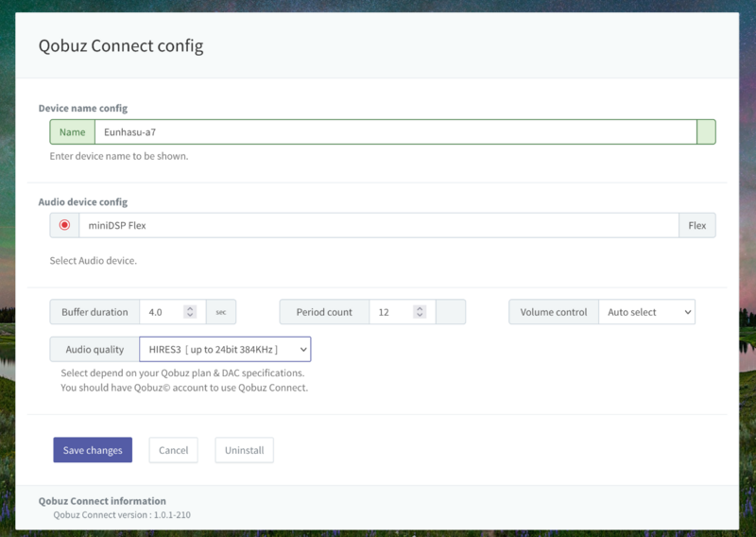Image resolution: width=756 pixels, height=537 pixels.
Task: Click the green Name label addon
Action: (x=72, y=132)
